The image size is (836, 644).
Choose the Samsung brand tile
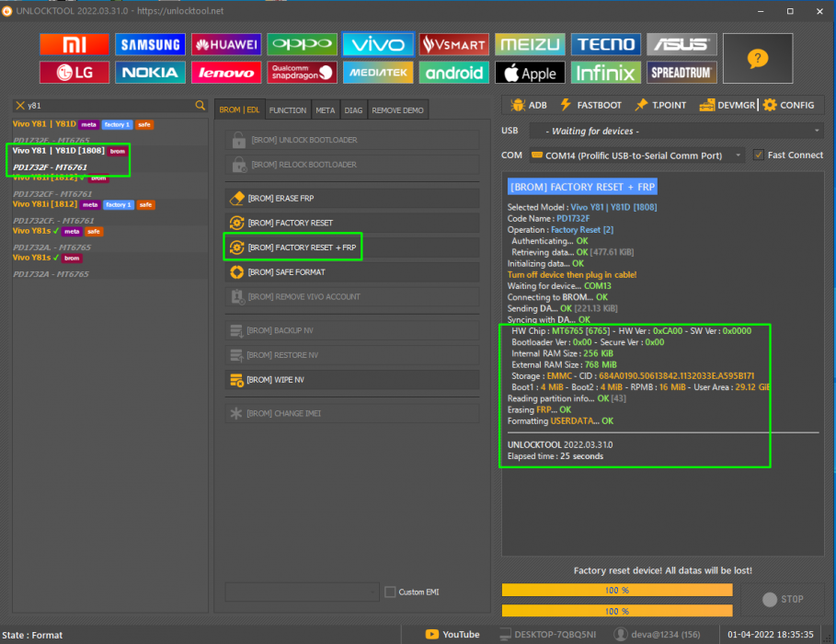click(x=150, y=44)
